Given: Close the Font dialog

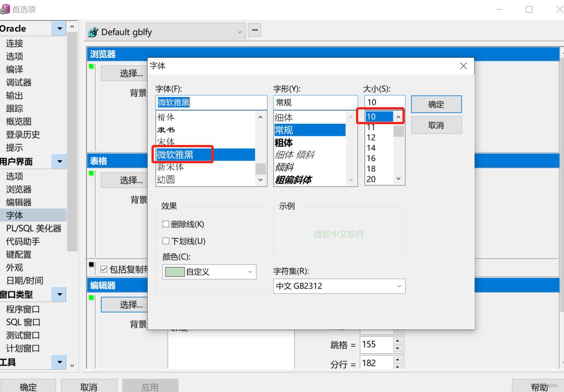Looking at the screenshot, I should point(463,66).
